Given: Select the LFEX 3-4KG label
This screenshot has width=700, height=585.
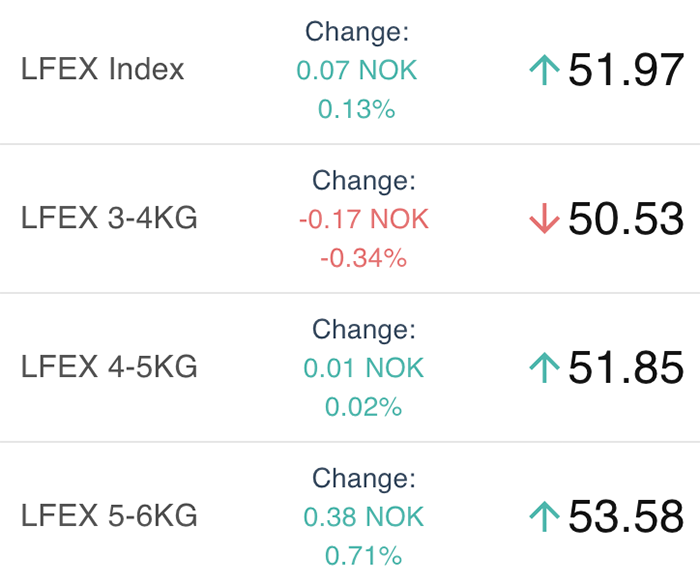Looking at the screenshot, I should pyautogui.click(x=109, y=218).
